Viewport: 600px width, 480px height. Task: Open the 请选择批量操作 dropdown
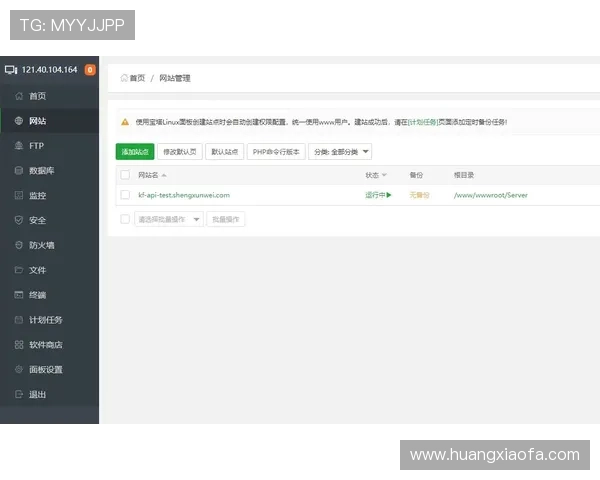coord(169,219)
